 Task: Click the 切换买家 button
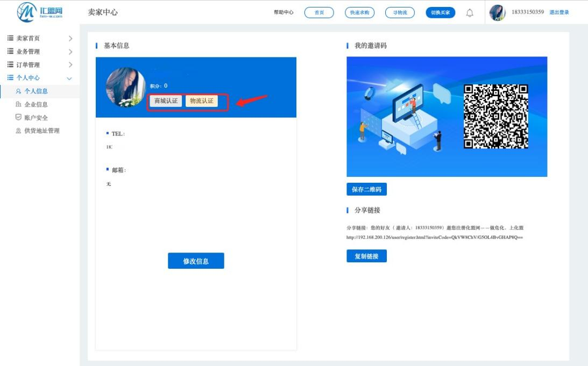click(441, 12)
